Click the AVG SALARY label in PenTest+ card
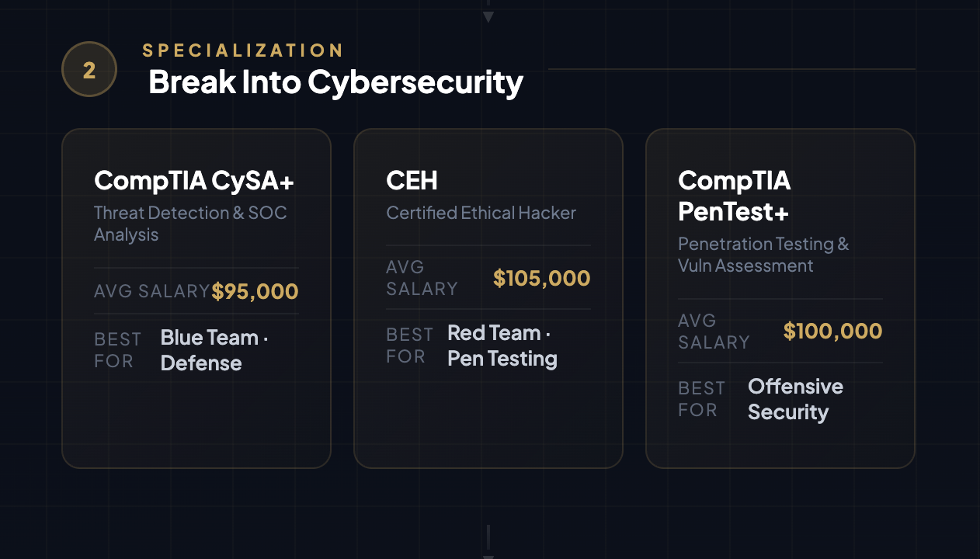 pyautogui.click(x=713, y=332)
